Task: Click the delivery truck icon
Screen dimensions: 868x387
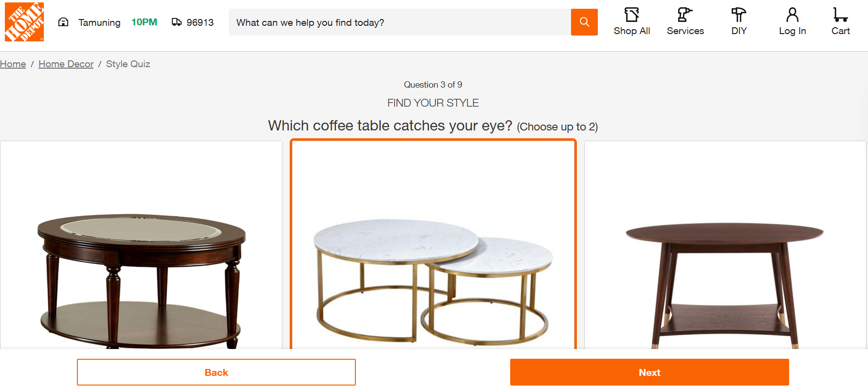Action: 177,22
